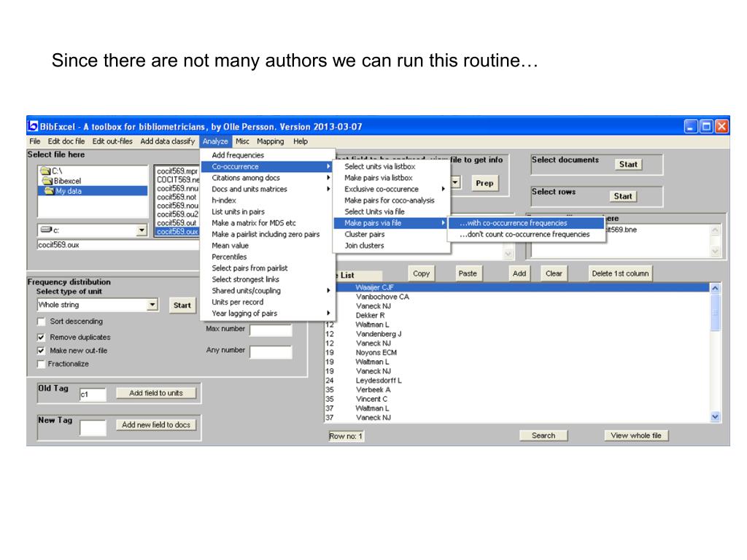Screen dimensions: 747x560
Task: Click Add new field to docs button
Action: pos(156,425)
